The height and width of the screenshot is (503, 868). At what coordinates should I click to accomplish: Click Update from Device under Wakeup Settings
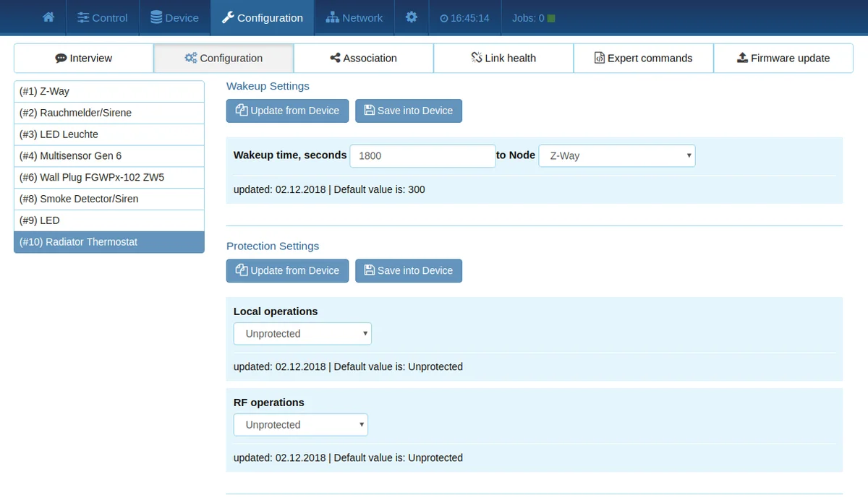287,111
